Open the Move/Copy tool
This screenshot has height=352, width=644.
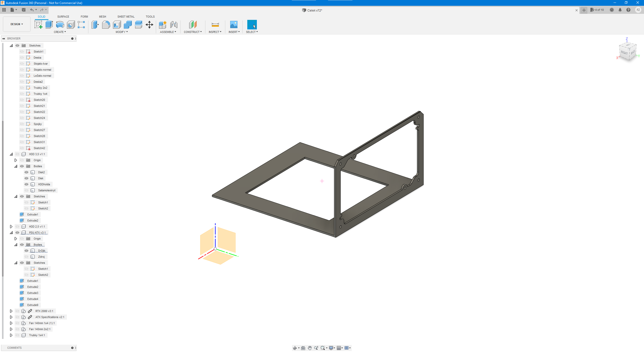click(149, 25)
